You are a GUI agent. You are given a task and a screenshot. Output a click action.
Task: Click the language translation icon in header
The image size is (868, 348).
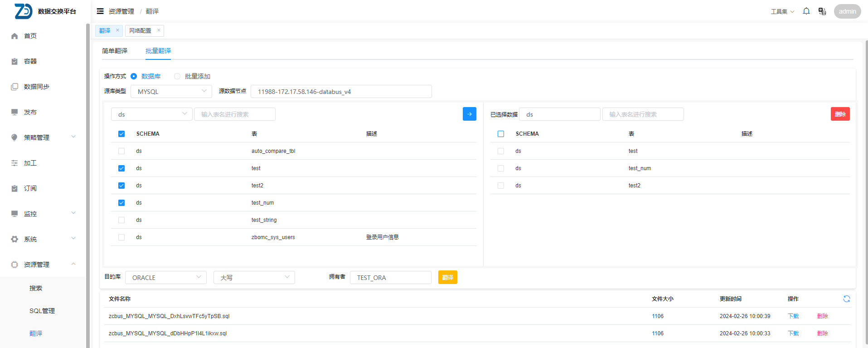click(822, 11)
